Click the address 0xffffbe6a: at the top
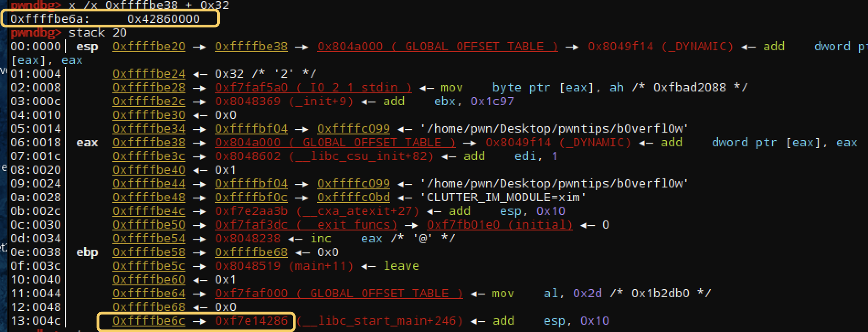The height and width of the screenshot is (332, 868). (x=50, y=19)
